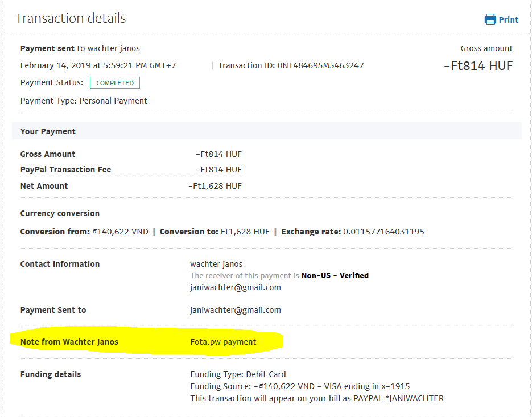Click the date February 14, 2019 line
This screenshot has height=417, width=532.
[x=98, y=65]
